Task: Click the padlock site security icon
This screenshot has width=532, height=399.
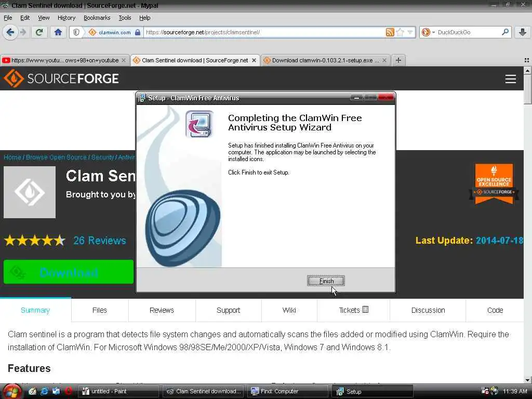Action: coord(137,32)
